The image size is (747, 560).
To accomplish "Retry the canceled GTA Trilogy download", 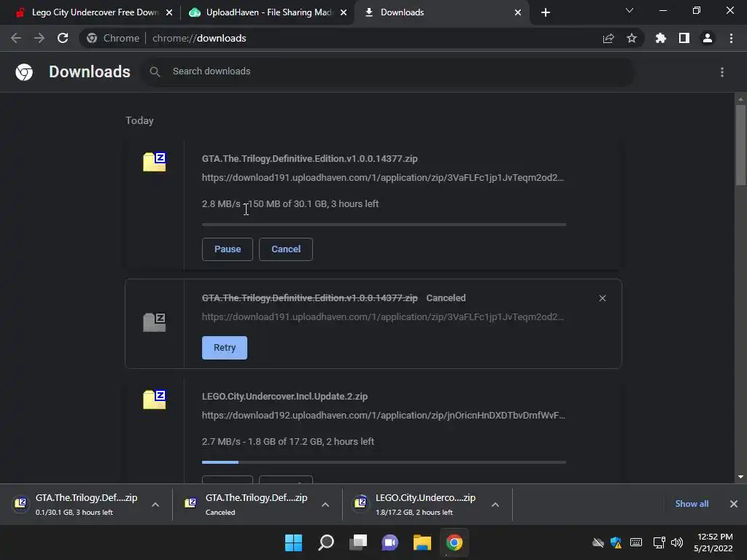I will 225,348.
